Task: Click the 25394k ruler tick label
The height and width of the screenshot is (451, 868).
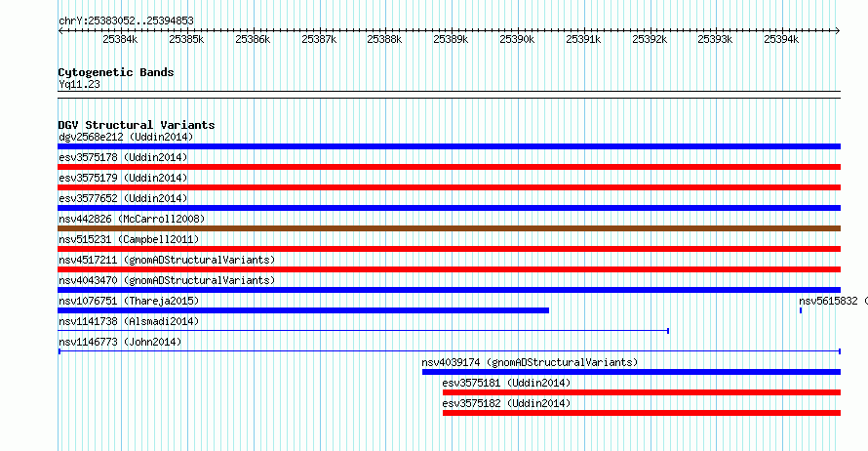Action: 781,39
